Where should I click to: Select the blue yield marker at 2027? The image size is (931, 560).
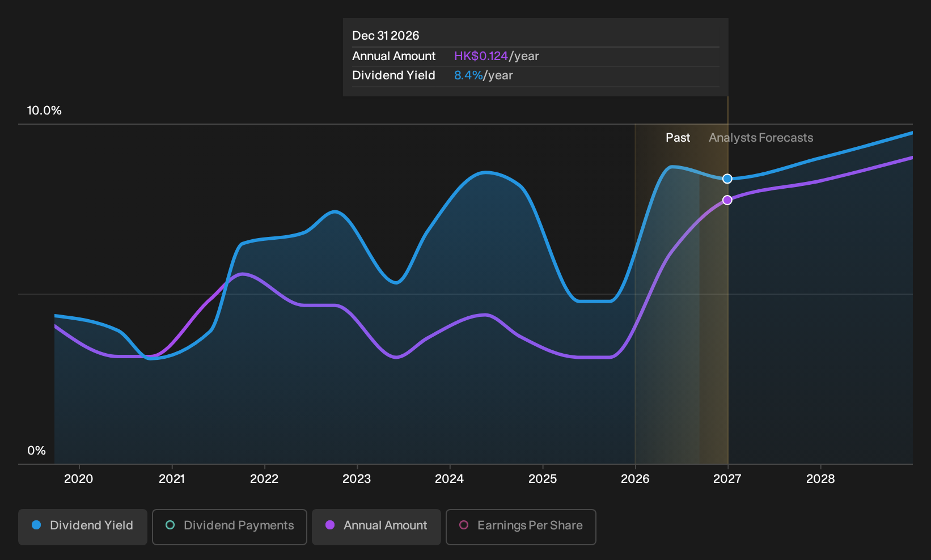coord(727,179)
